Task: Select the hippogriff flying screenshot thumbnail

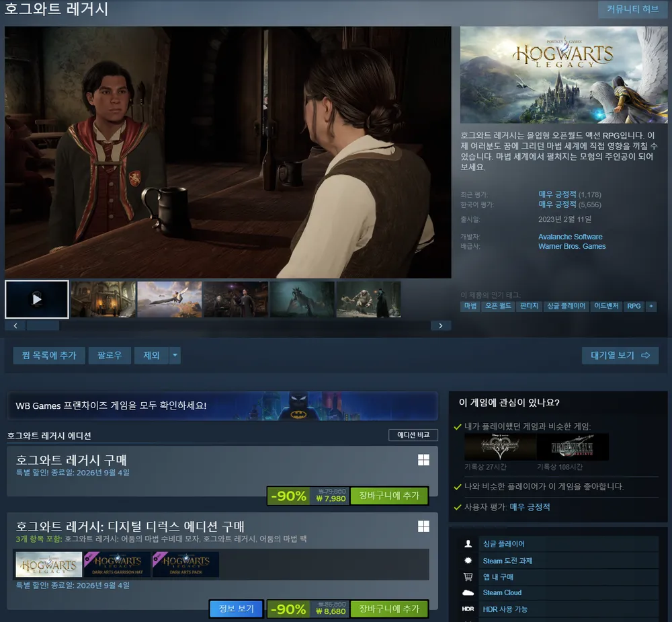Action: [170, 299]
